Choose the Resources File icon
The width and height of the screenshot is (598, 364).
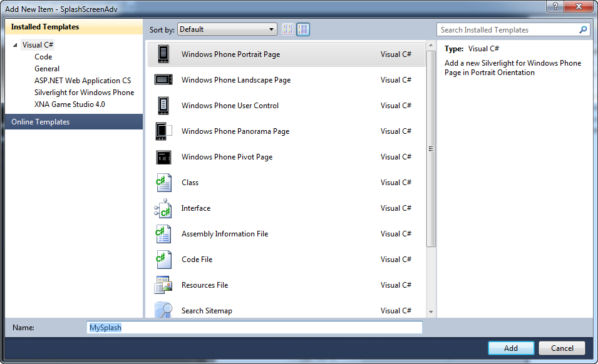163,285
